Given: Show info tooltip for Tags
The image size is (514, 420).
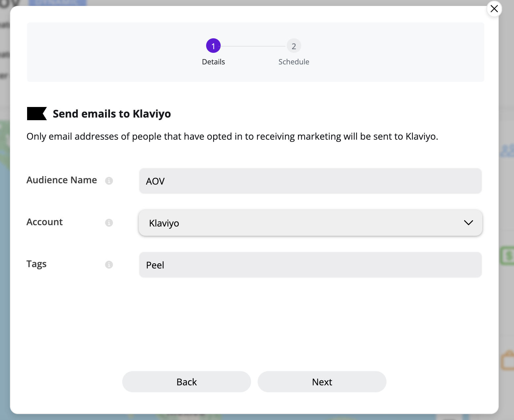Looking at the screenshot, I should click(109, 264).
